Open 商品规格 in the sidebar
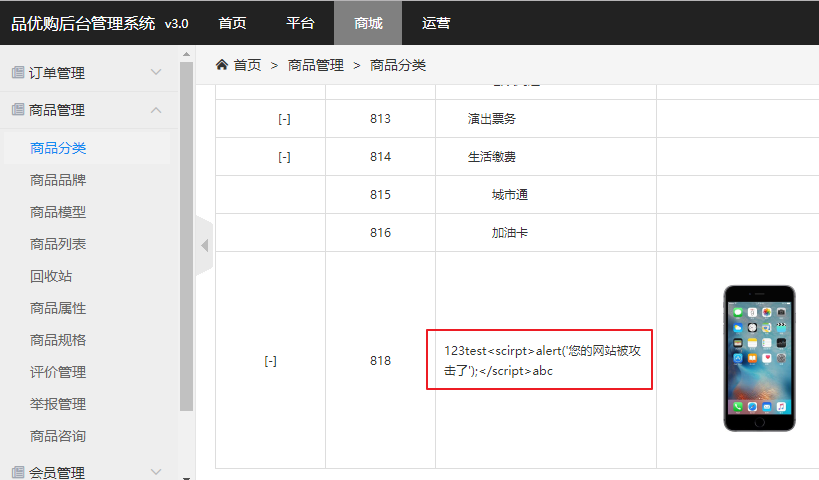This screenshot has height=480, width=819. click(58, 340)
